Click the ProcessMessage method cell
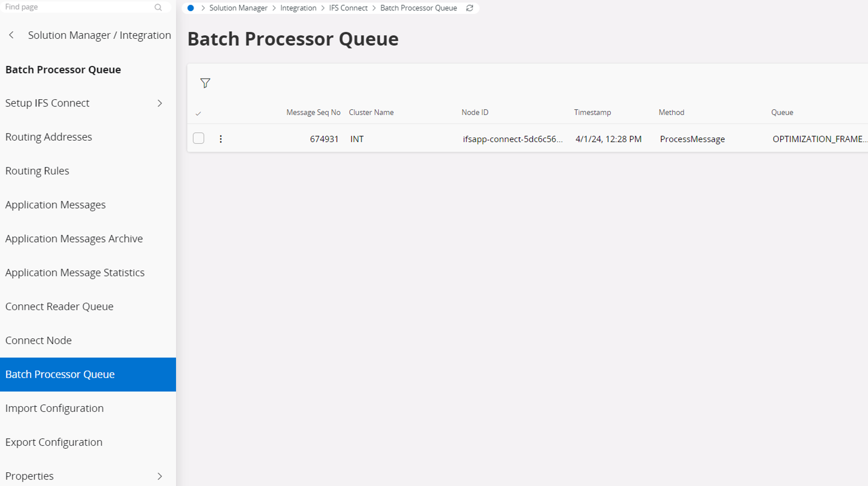Image resolution: width=868 pixels, height=486 pixels. [692, 139]
